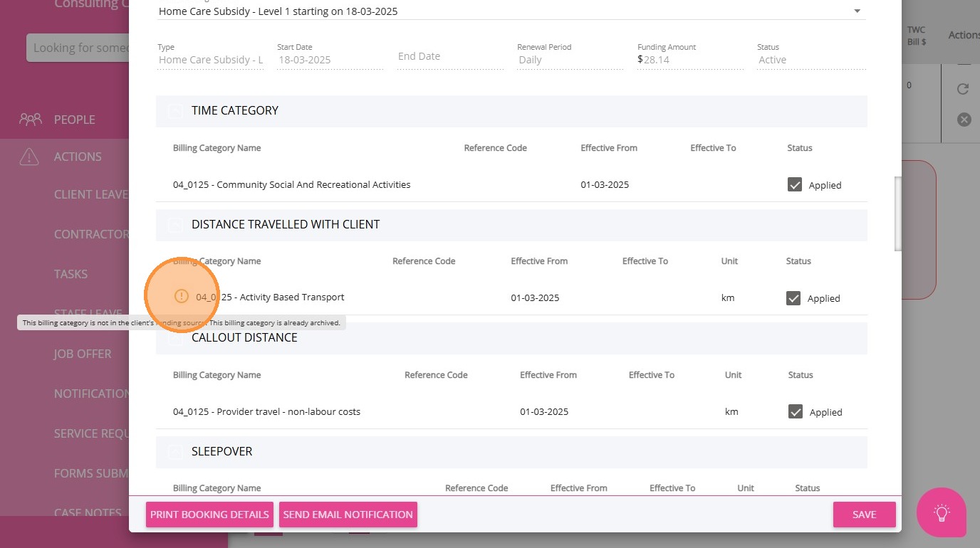This screenshot has height=548, width=980.
Task: Click the refresh icon in Actions column
Action: click(963, 89)
